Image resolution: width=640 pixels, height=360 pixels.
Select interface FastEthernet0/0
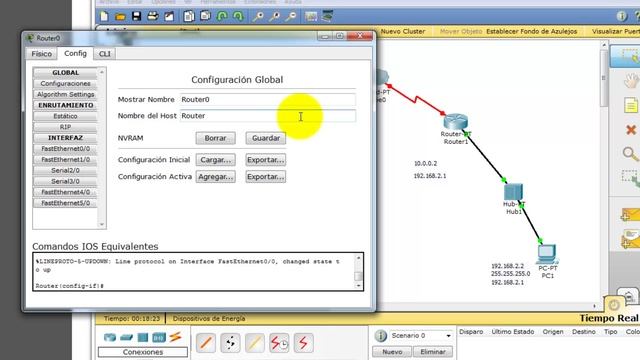point(65,149)
